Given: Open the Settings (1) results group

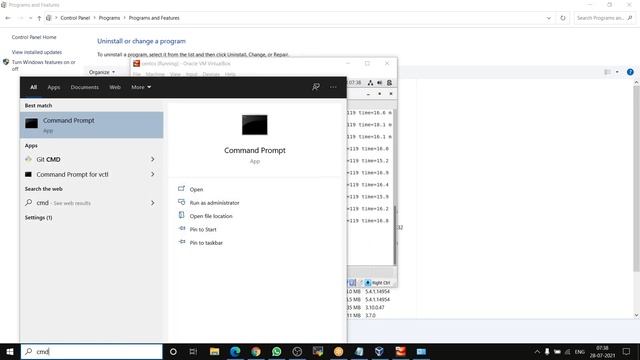Looking at the screenshot, I should coord(38,218).
